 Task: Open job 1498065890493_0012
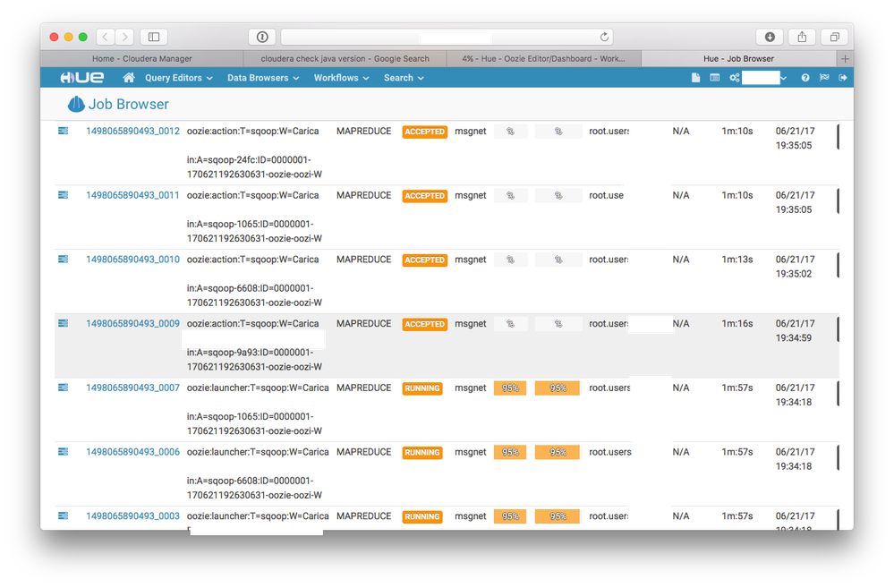132,131
